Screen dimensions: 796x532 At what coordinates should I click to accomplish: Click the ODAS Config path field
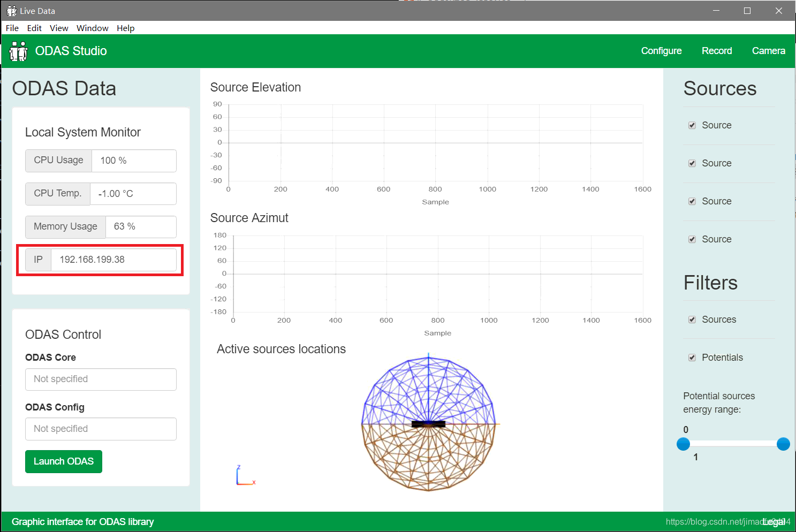(x=101, y=429)
